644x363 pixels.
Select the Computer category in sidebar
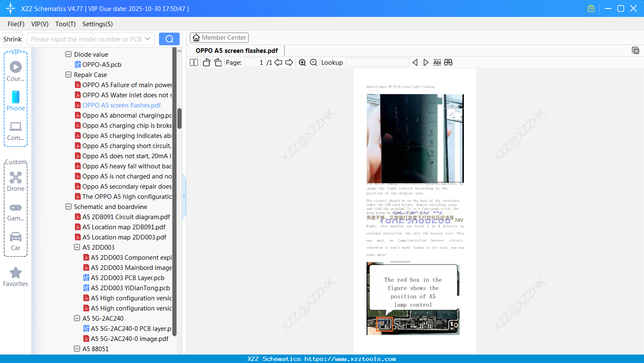(x=16, y=131)
